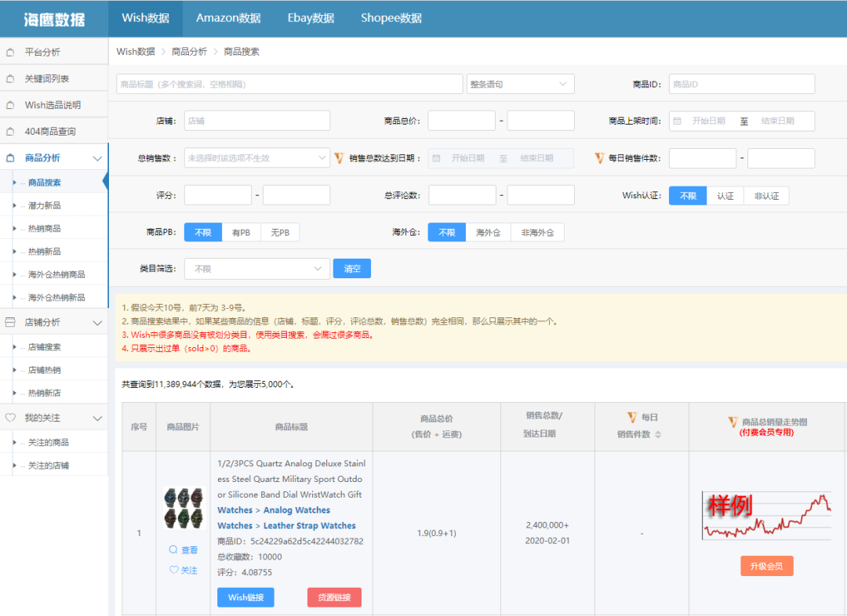847x616 pixels.
Task: Open the Analog Watches category link
Action: click(x=296, y=510)
